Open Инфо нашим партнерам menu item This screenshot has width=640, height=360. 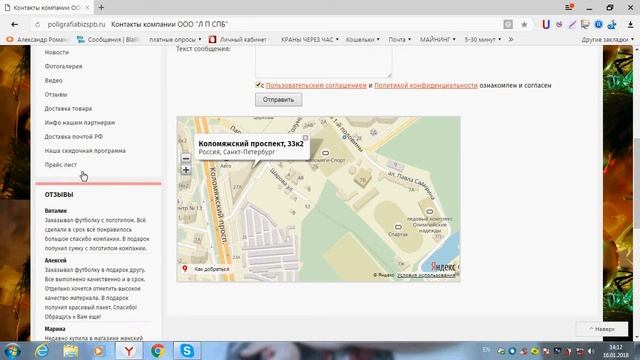click(x=80, y=122)
